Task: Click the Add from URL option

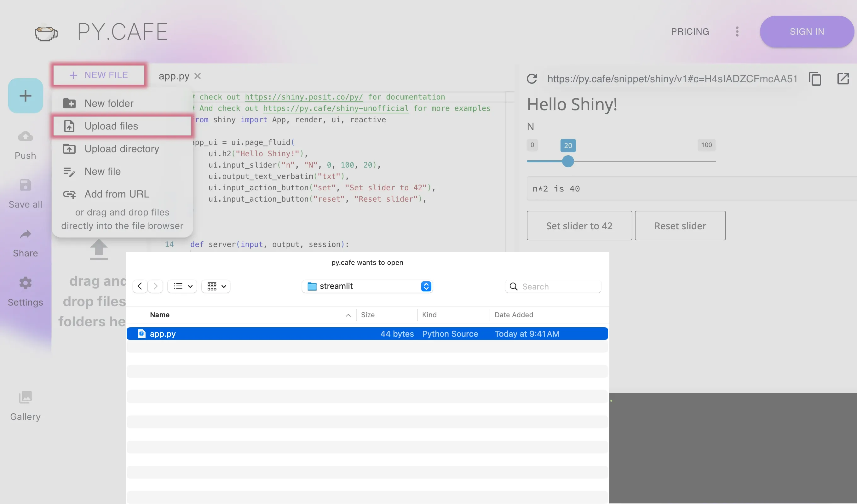Action: 117,194
